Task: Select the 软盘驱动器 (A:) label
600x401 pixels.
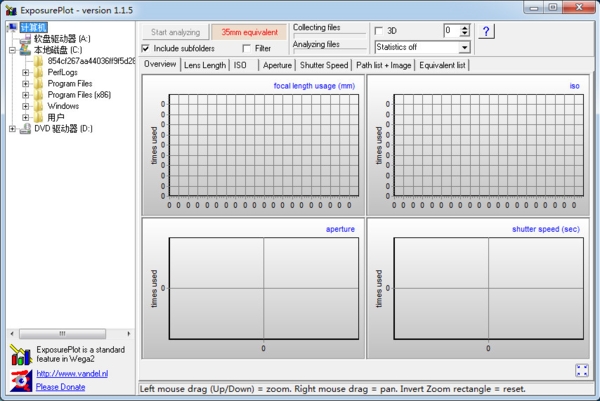Action: (x=62, y=39)
